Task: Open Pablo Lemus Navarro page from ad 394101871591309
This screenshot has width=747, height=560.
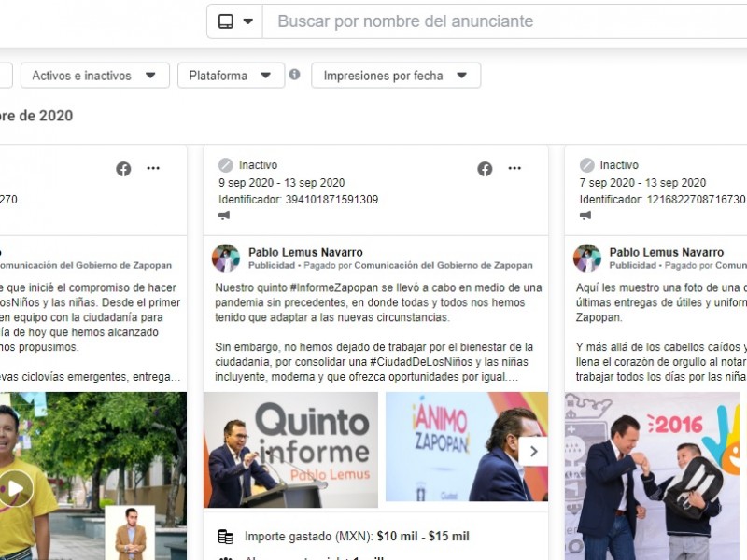Action: coord(305,252)
